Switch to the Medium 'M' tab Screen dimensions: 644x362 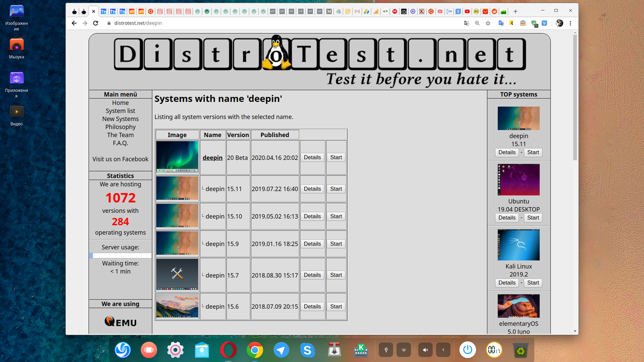[x=329, y=11]
